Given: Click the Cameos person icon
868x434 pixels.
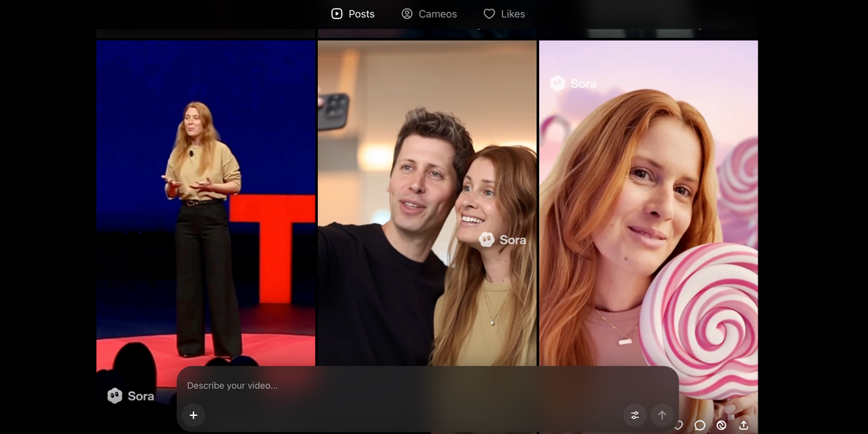Looking at the screenshot, I should point(407,13).
